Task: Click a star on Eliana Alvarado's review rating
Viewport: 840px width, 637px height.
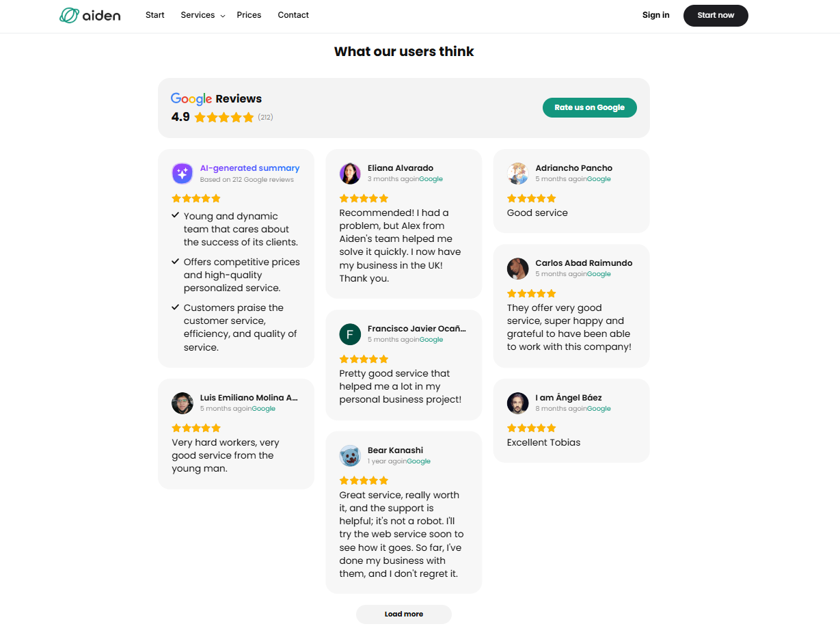Action: [x=364, y=198]
